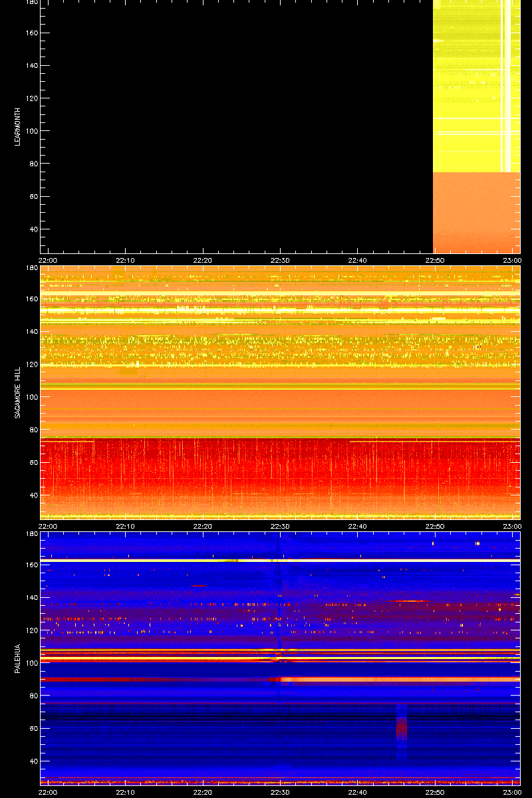
Task: Pick the 22:00 tick label below Sagamore Hill plot
Action: [49, 526]
